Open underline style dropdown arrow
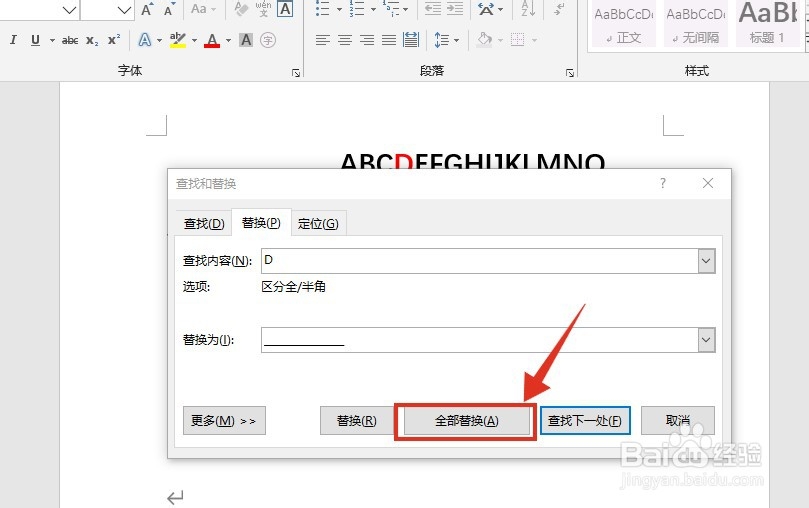The image size is (809, 508). tap(52, 40)
